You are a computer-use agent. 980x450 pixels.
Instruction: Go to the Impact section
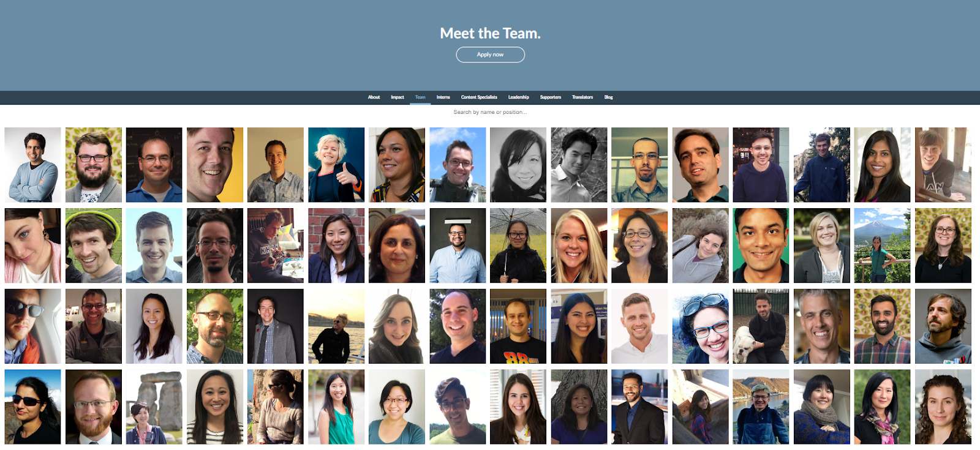coord(398,97)
